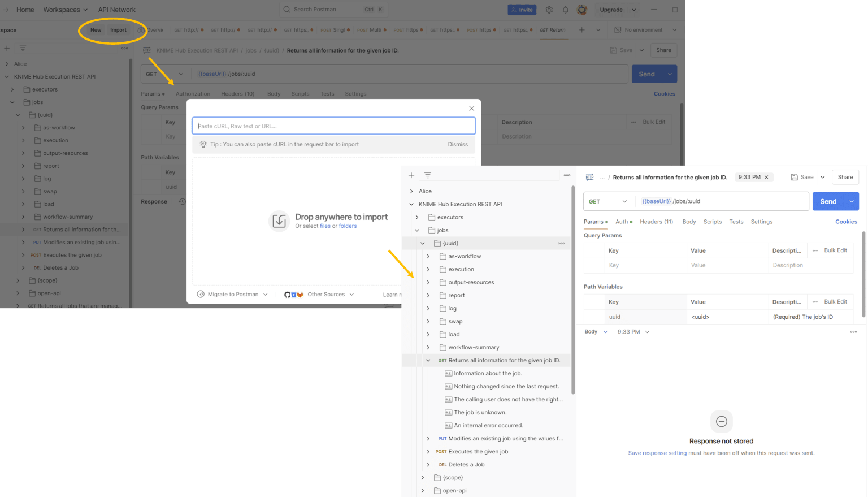The height and width of the screenshot is (497, 868).
Task: Open the Workspaces menu in the header
Action: 66,10
